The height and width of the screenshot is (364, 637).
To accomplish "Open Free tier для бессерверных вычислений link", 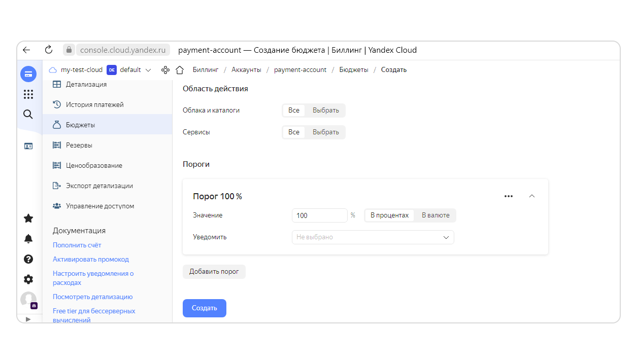I will point(94,315).
